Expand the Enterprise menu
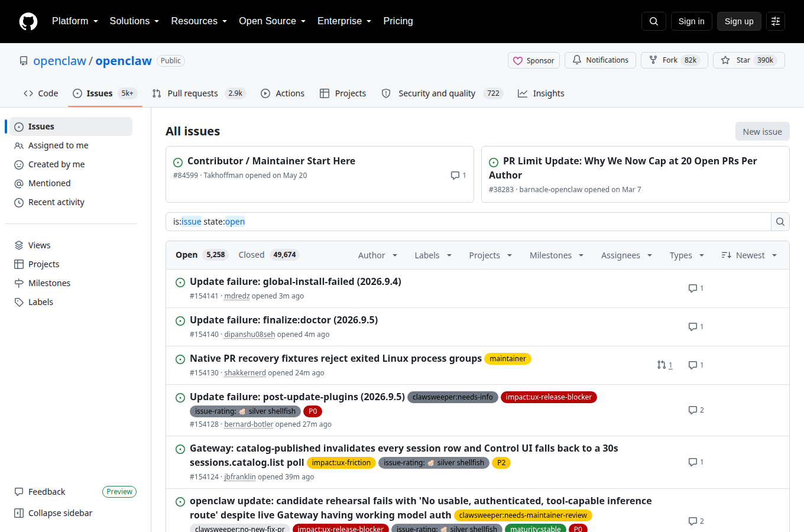Viewport: 804px width, 532px height. click(x=345, y=21)
